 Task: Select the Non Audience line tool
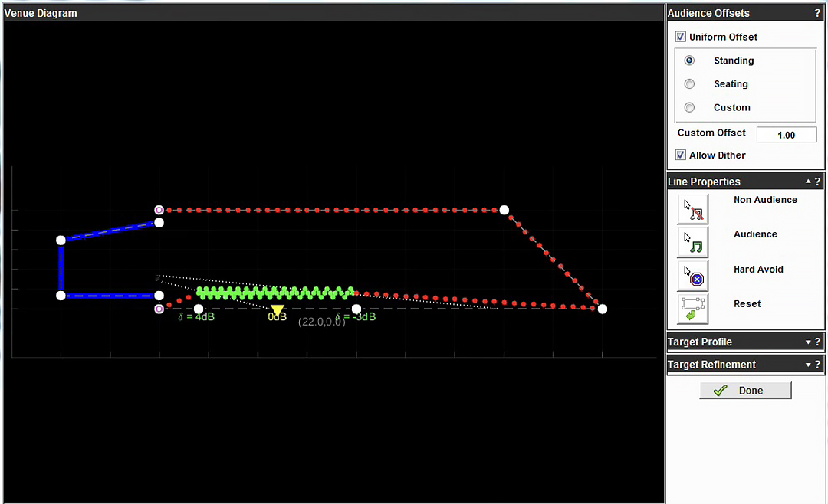click(693, 208)
